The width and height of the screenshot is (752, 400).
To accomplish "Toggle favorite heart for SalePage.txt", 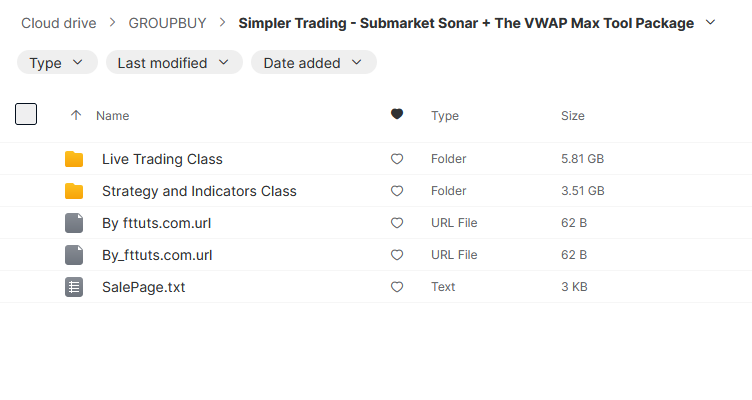I will 397,287.
